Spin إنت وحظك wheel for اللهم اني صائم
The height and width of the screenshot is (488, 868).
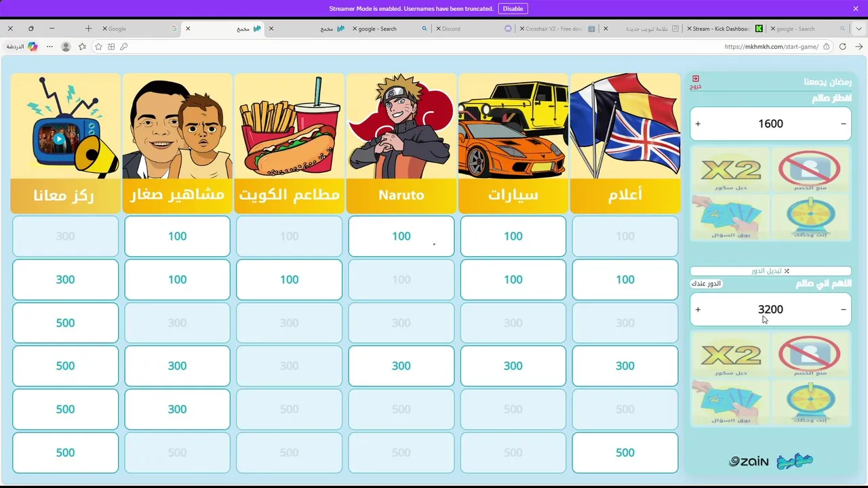(810, 402)
